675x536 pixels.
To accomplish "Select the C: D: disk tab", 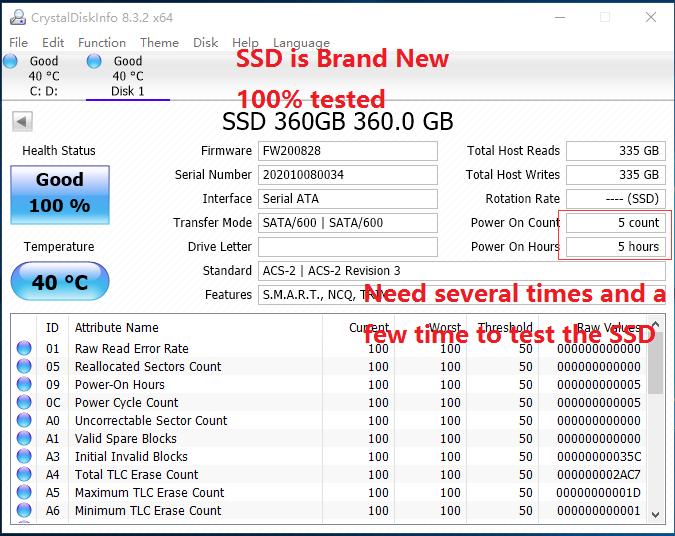I will [43, 76].
